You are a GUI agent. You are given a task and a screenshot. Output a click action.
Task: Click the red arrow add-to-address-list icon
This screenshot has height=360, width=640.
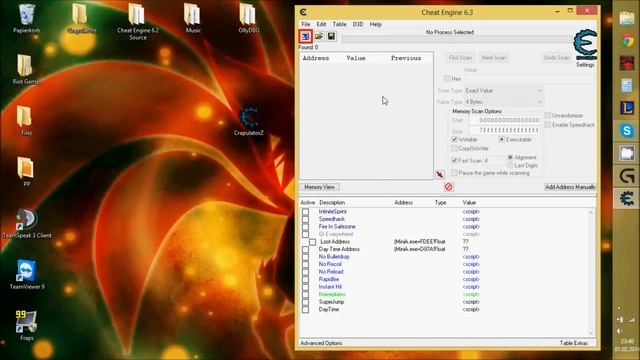pos(440,175)
